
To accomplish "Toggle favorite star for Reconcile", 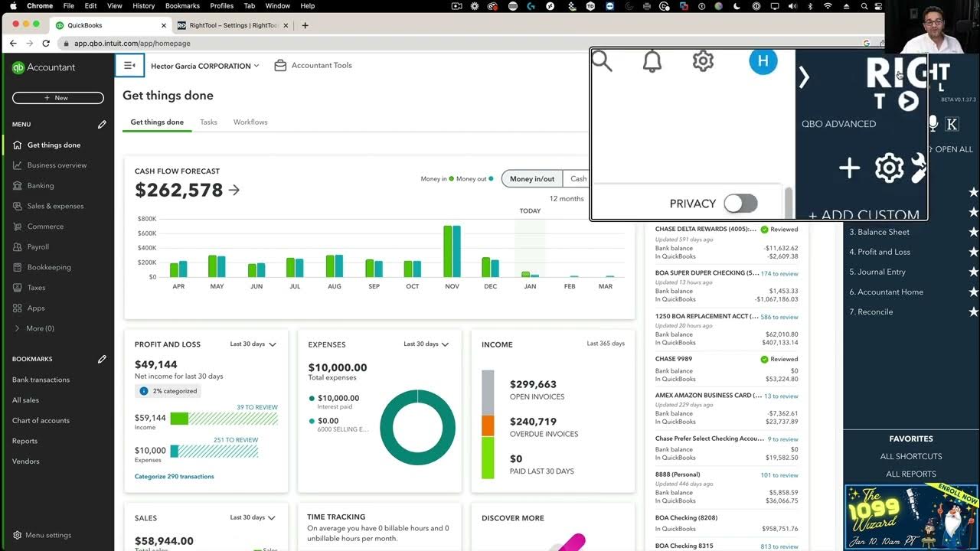I will point(973,311).
